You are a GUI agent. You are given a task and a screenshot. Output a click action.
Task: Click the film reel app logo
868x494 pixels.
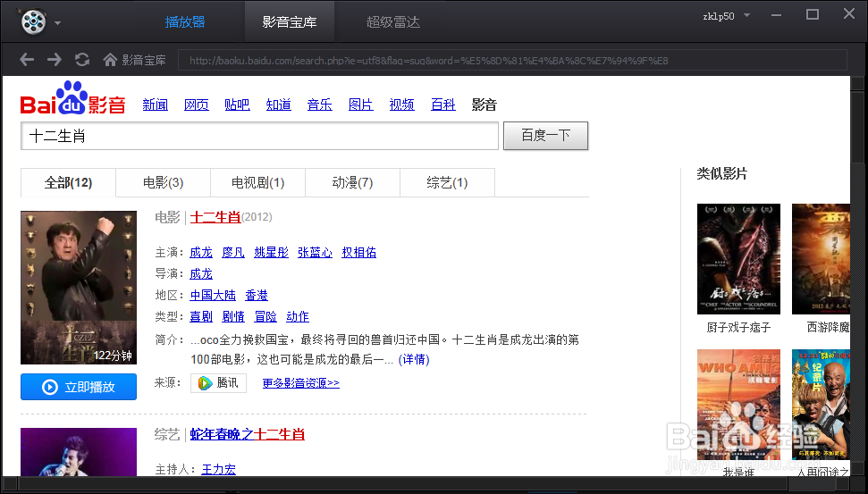34,21
